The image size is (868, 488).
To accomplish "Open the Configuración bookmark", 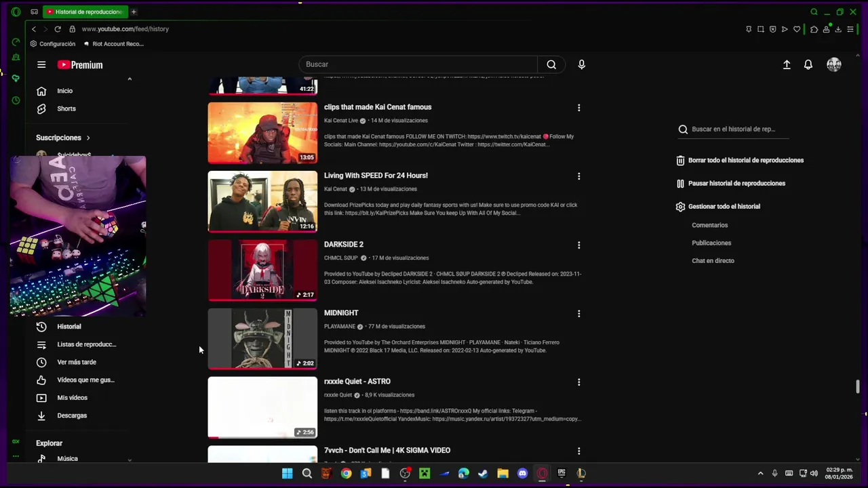I will [53, 44].
